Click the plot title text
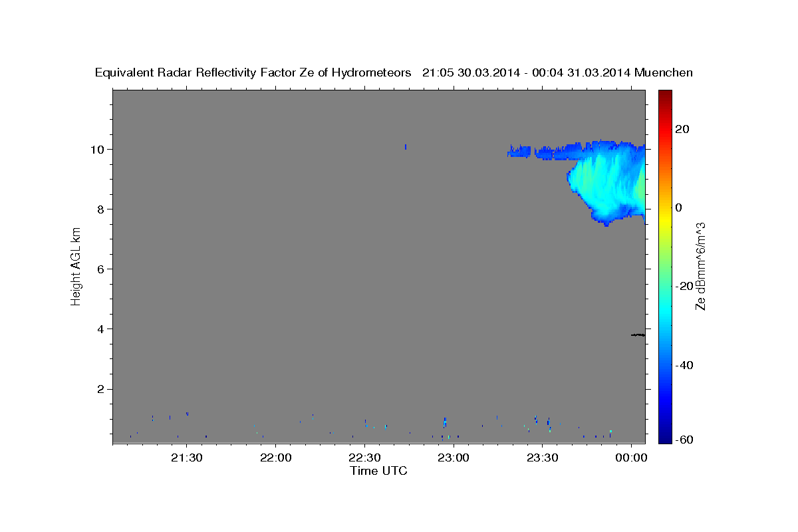 tap(394, 72)
